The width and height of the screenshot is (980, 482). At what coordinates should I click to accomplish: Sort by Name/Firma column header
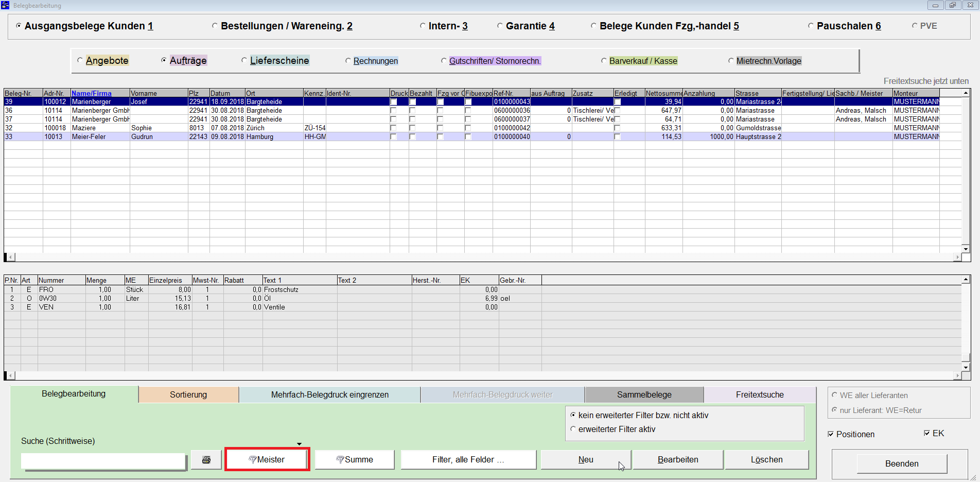[x=100, y=93]
